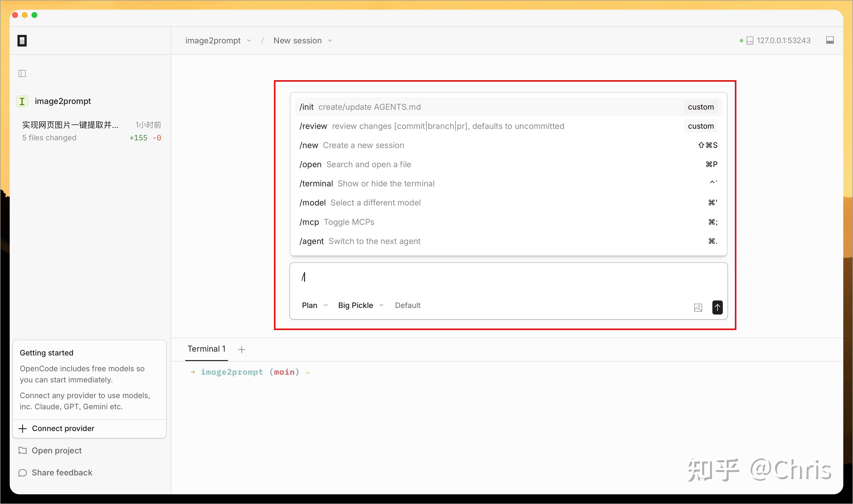Send the prompt with the arrow button
Viewport: 853px width, 504px height.
click(x=717, y=308)
